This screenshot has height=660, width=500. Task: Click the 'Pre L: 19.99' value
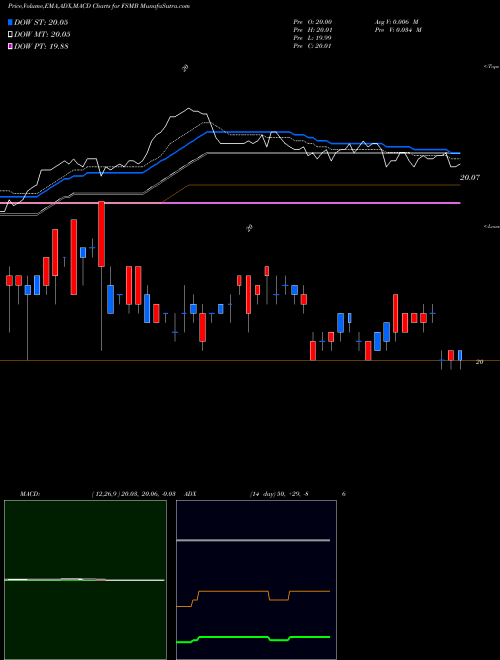point(312,38)
